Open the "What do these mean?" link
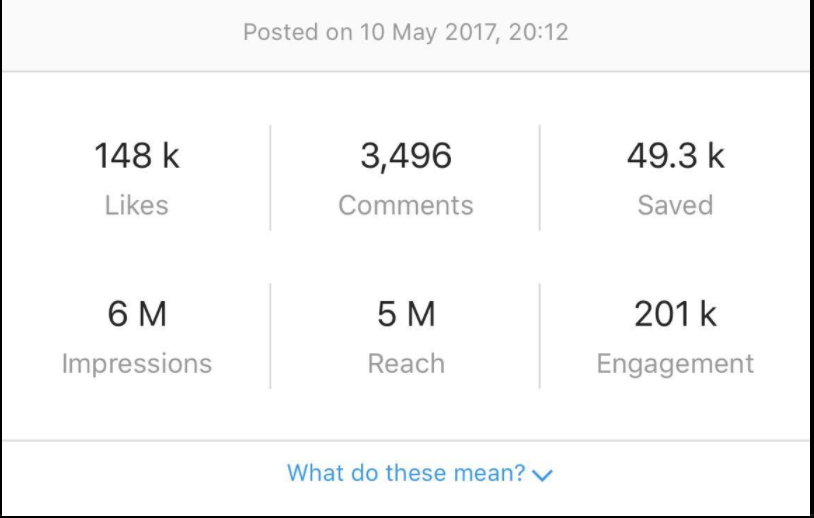Screen dimensions: 814x518 coord(406,472)
